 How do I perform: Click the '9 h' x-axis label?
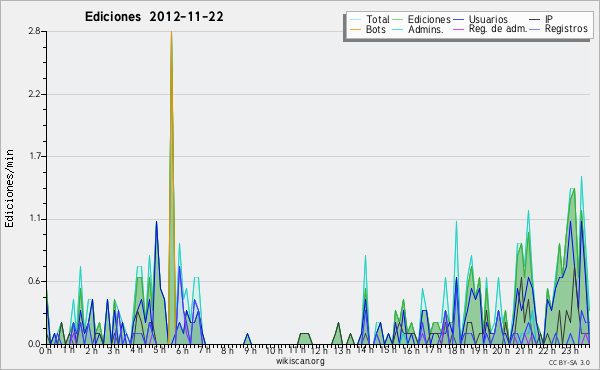tap(250, 350)
